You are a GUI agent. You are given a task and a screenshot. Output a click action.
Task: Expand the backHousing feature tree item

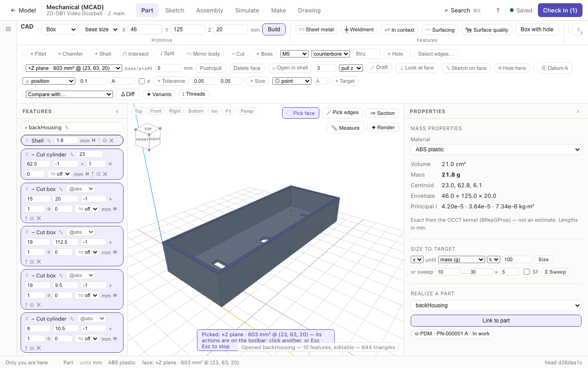pyautogui.click(x=26, y=127)
